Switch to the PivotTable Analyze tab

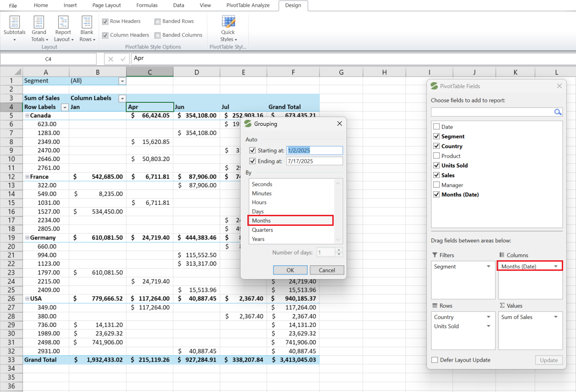coord(248,6)
